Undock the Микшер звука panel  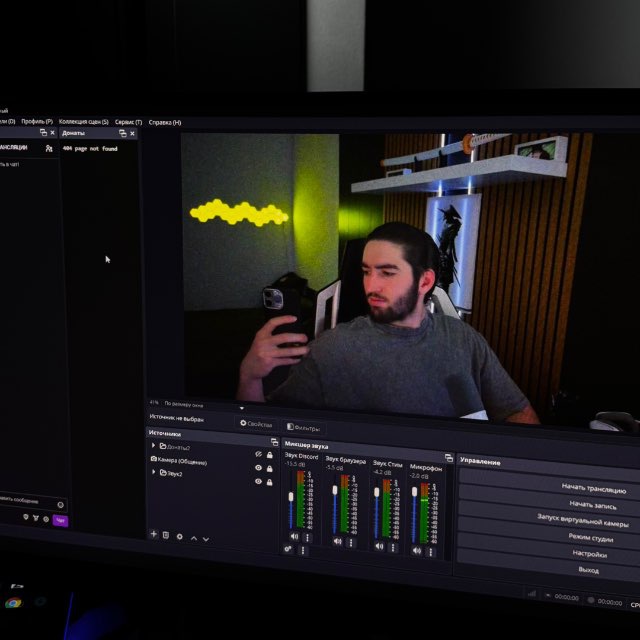449,458
